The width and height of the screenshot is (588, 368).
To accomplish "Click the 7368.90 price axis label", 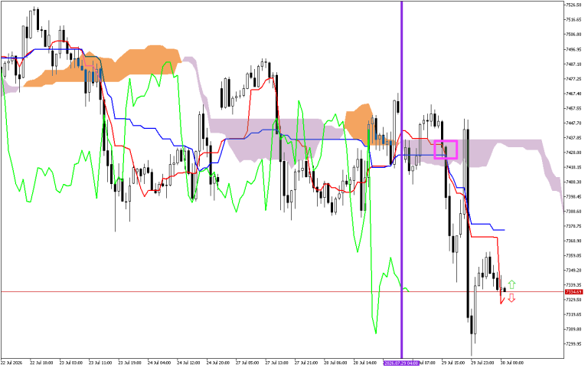I will pos(573,241).
